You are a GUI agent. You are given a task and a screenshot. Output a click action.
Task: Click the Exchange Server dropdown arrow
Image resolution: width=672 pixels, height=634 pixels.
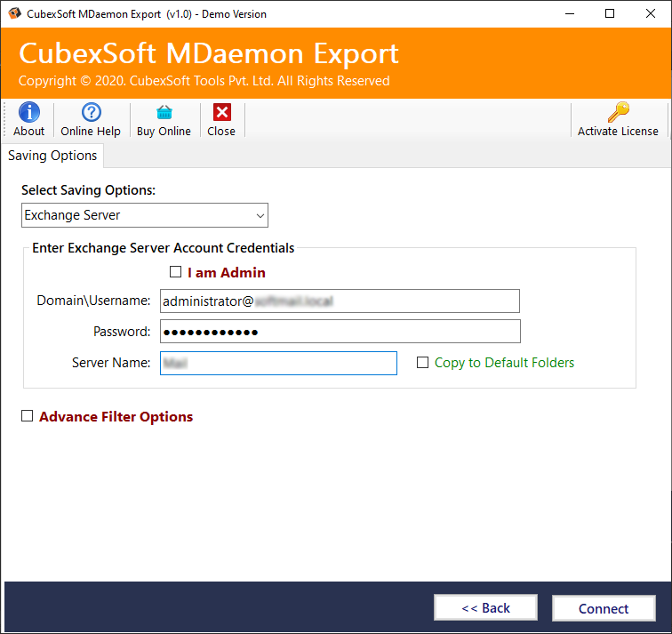pyautogui.click(x=260, y=215)
